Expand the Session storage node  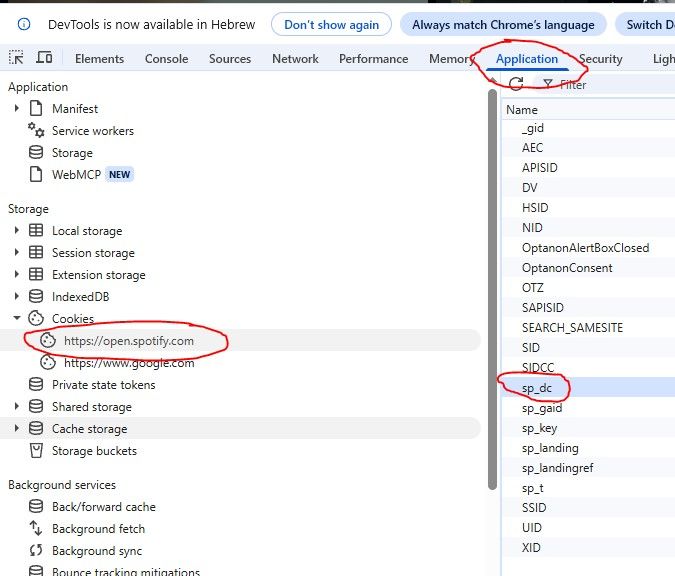pyautogui.click(x=16, y=252)
